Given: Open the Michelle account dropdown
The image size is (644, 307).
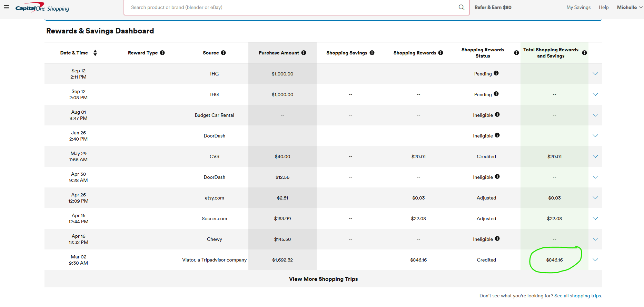Looking at the screenshot, I should (630, 7).
